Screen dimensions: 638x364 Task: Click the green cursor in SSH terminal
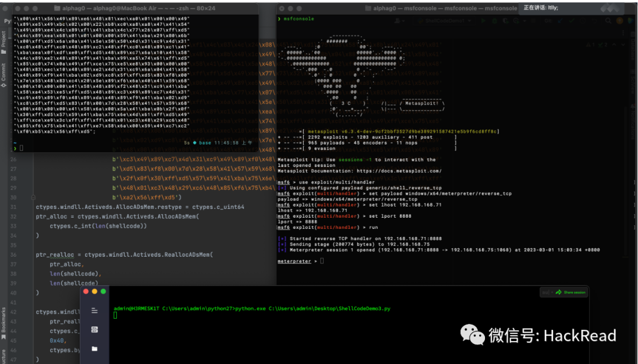[115, 316]
